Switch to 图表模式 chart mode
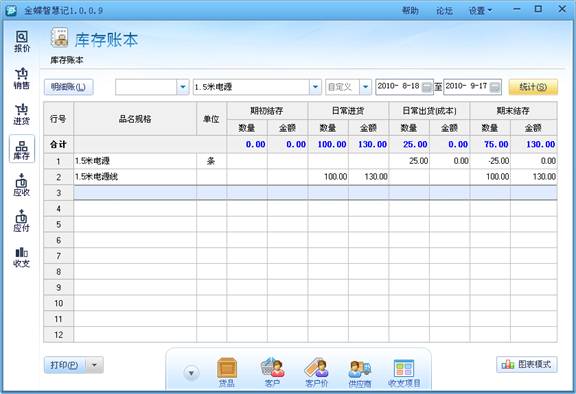Image resolution: width=576 pixels, height=394 pixels. tap(526, 365)
